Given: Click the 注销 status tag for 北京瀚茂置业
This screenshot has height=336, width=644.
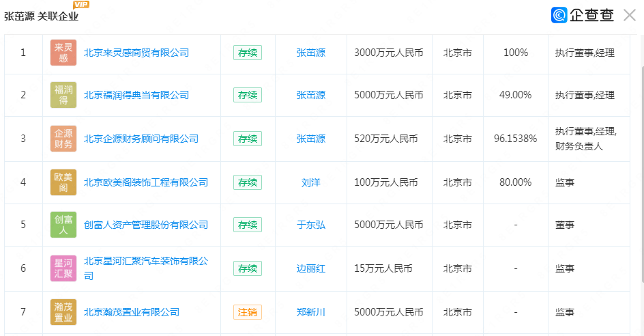Looking at the screenshot, I should click(248, 312).
